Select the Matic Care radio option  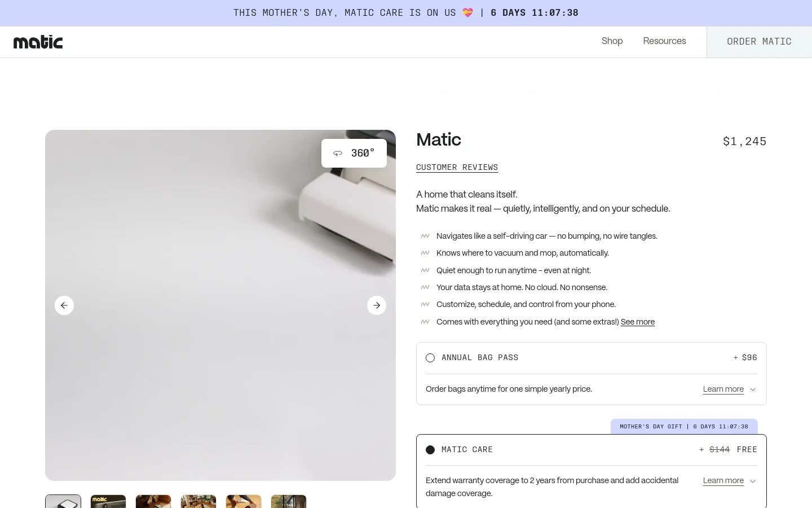430,450
